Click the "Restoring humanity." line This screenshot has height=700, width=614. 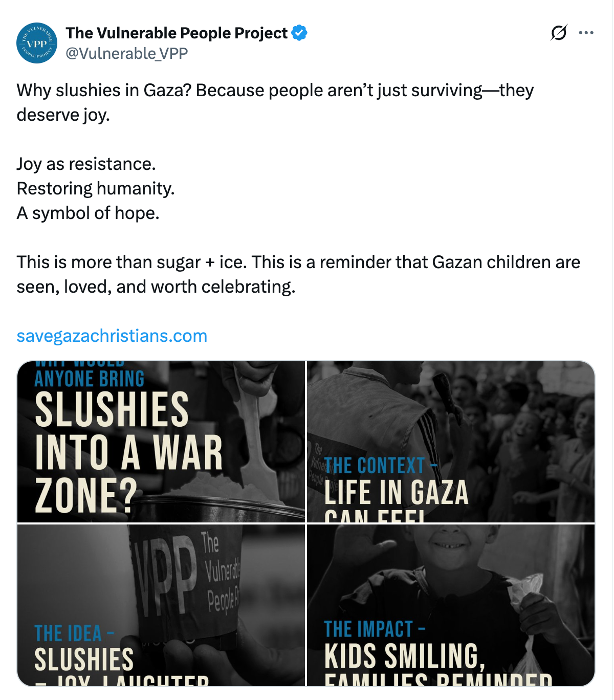point(96,188)
